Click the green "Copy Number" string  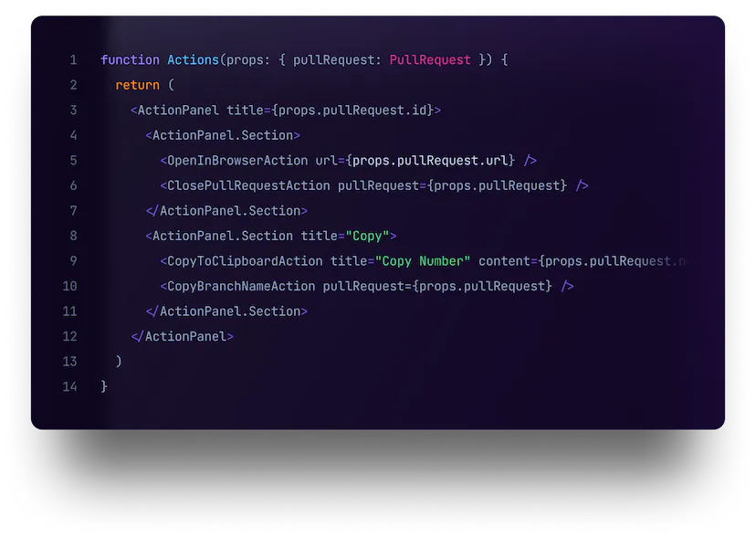(423, 261)
